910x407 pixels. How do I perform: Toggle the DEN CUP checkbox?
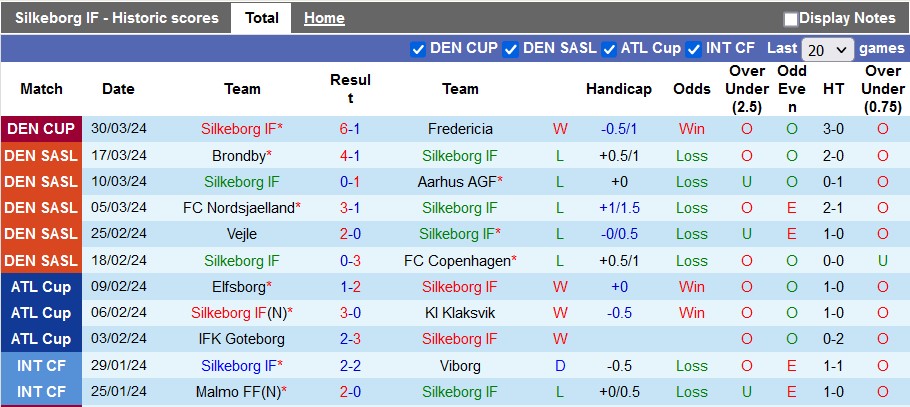coord(418,49)
